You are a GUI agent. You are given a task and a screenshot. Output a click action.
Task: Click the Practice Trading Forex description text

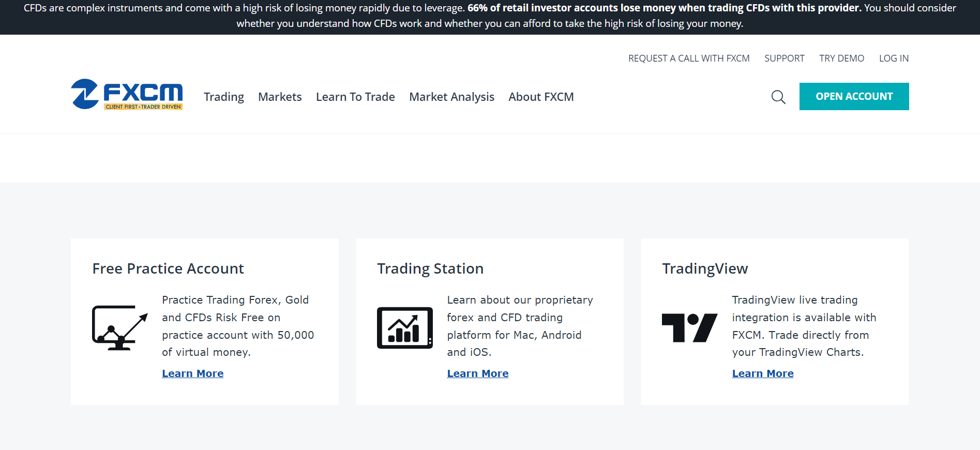238,326
